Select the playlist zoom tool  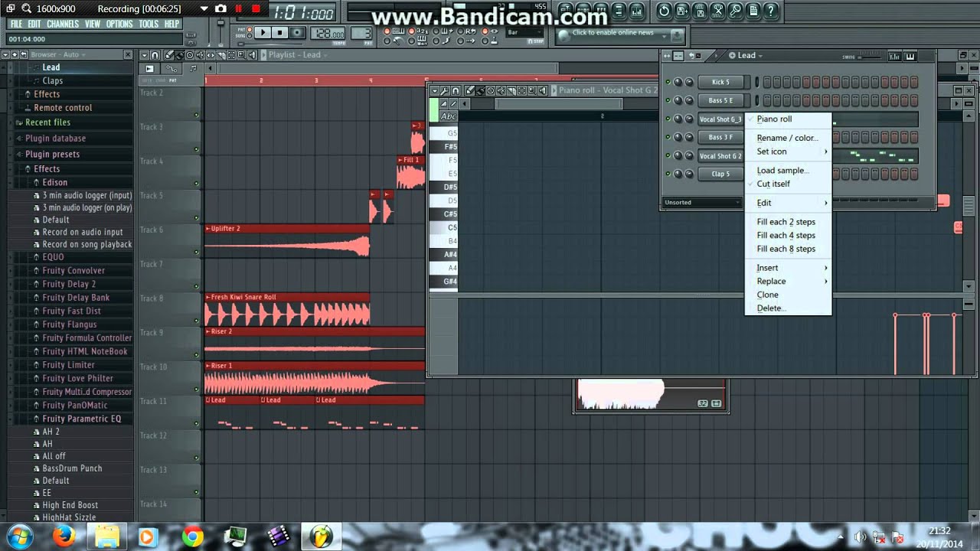[241, 55]
